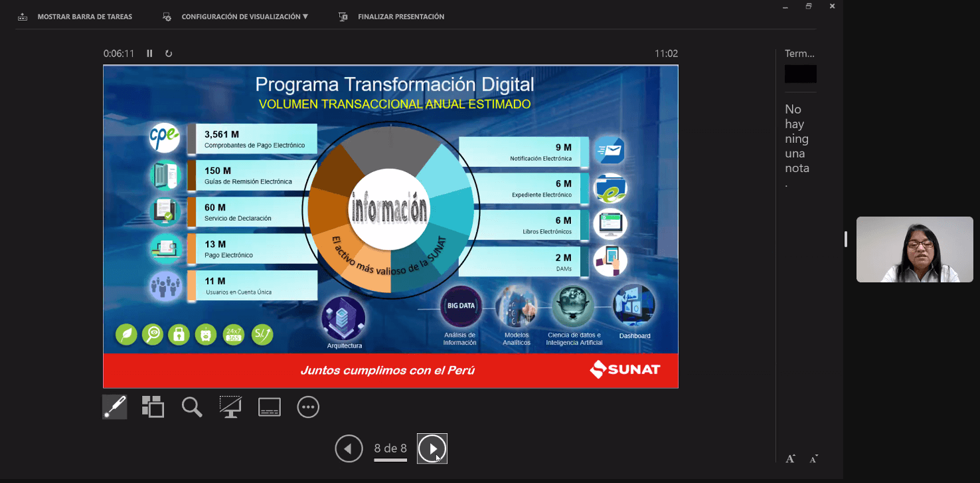Click the CPE logo icon on slide
The width and height of the screenshot is (980, 483).
(163, 138)
